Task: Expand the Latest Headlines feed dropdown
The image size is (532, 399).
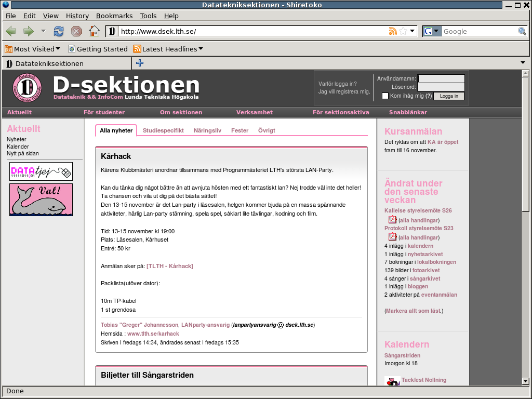Action: pyautogui.click(x=168, y=49)
